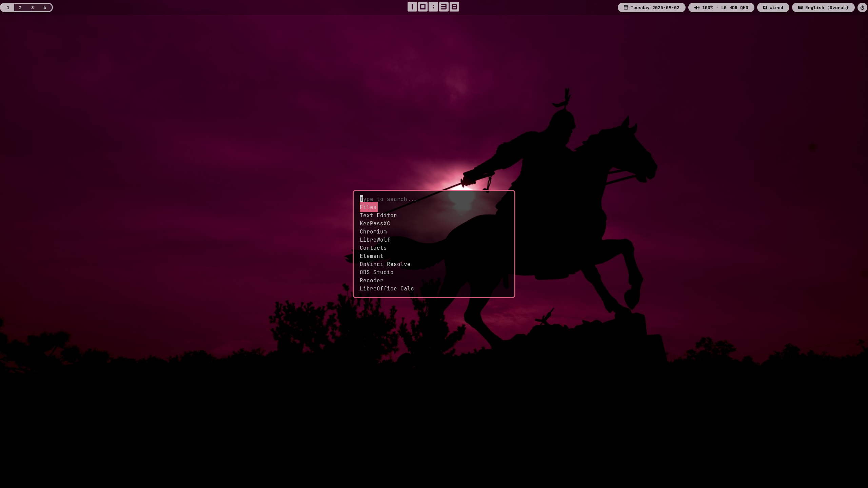Open the date calendar widget
Image resolution: width=868 pixels, height=488 pixels.
click(651, 7)
